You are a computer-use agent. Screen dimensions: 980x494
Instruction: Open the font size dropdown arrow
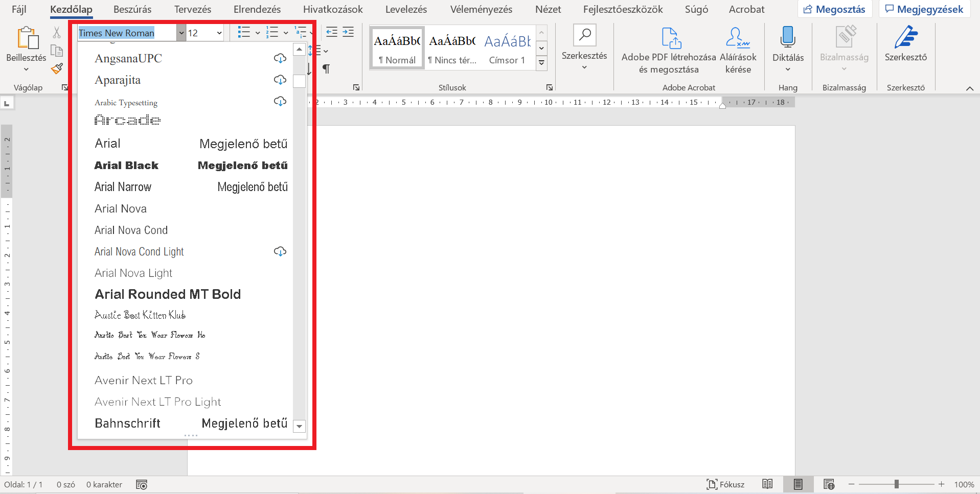(219, 33)
